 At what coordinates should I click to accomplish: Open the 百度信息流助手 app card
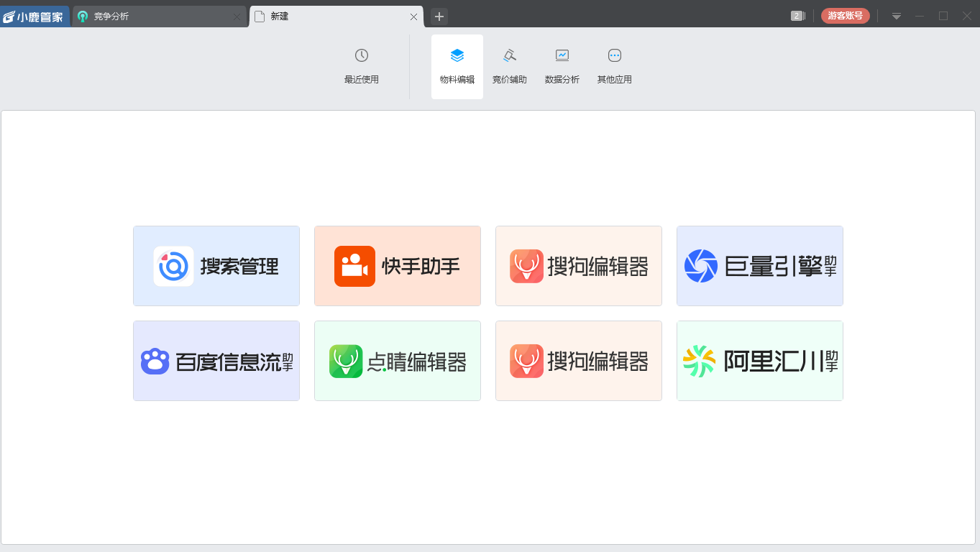(216, 361)
